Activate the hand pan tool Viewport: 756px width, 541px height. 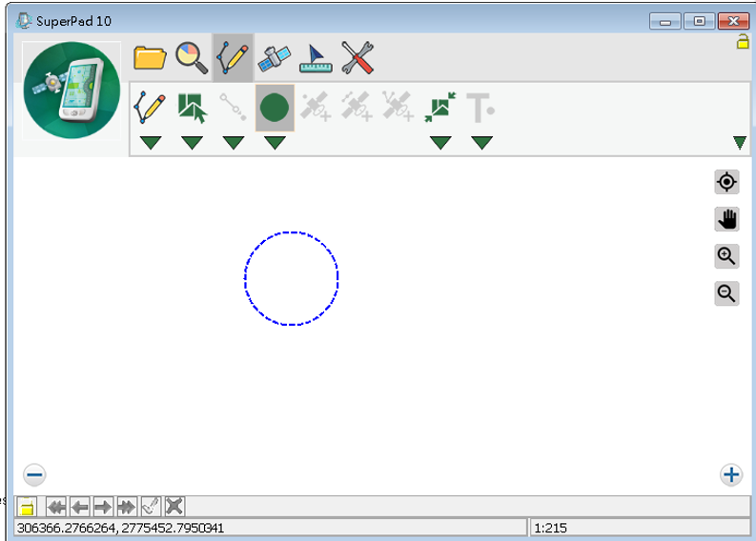point(726,219)
